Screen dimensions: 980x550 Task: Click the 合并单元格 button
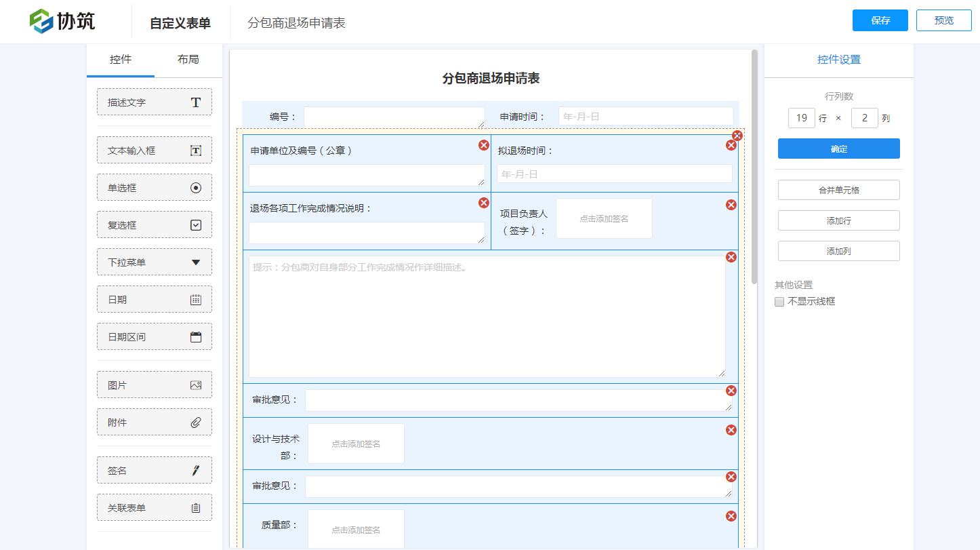coord(838,191)
